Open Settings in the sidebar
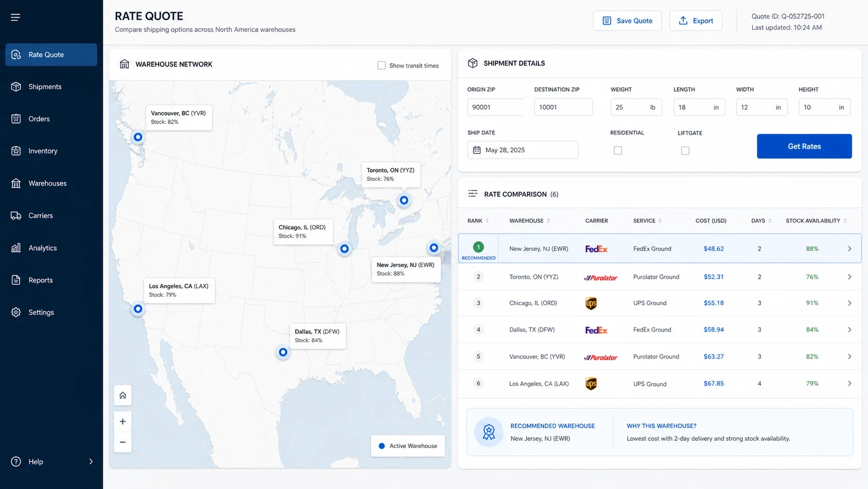The width and height of the screenshot is (868, 489). pos(51,312)
